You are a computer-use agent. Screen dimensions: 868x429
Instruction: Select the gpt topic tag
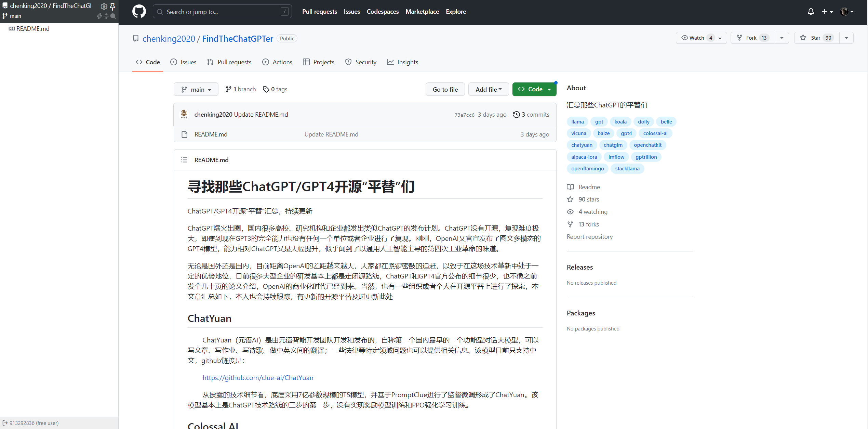[x=599, y=122]
